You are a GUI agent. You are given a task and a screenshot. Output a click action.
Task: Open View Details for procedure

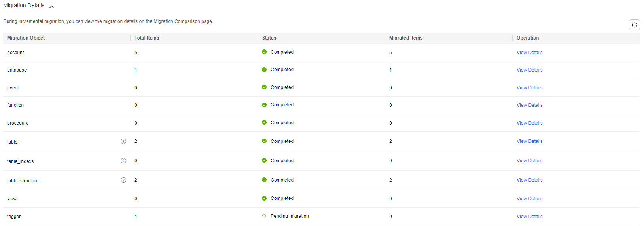tap(529, 123)
